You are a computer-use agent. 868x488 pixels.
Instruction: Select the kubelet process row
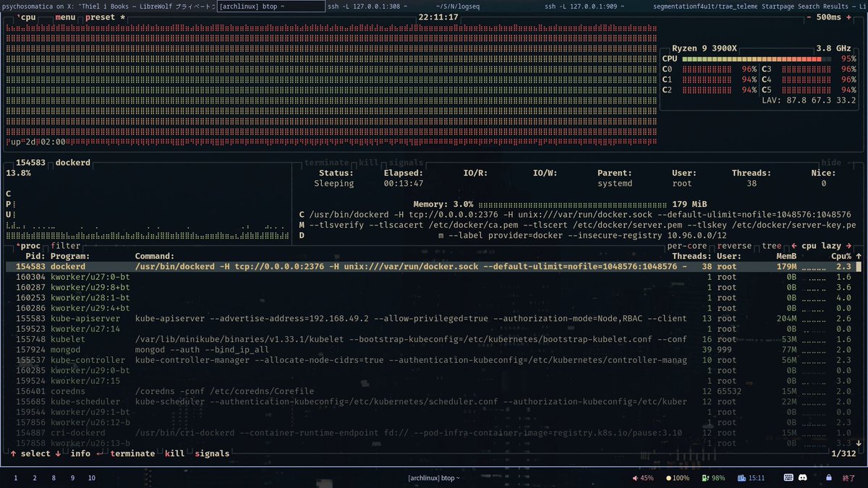430,339
